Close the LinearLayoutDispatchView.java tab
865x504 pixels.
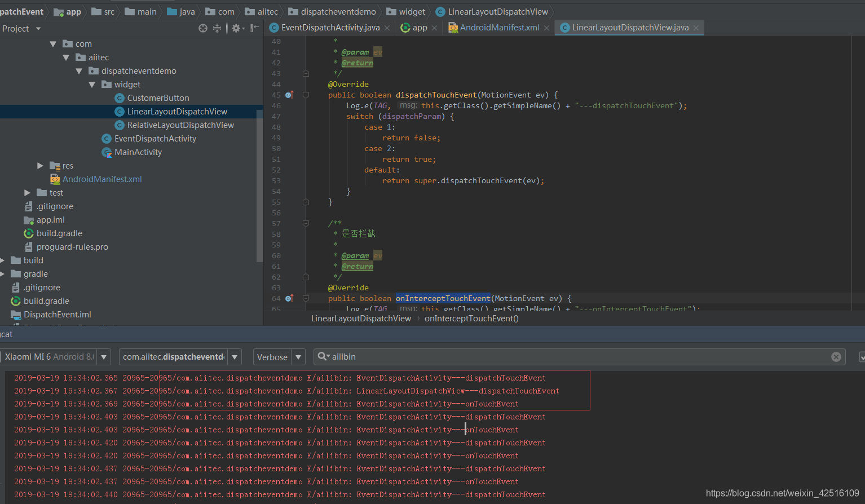[x=696, y=28]
